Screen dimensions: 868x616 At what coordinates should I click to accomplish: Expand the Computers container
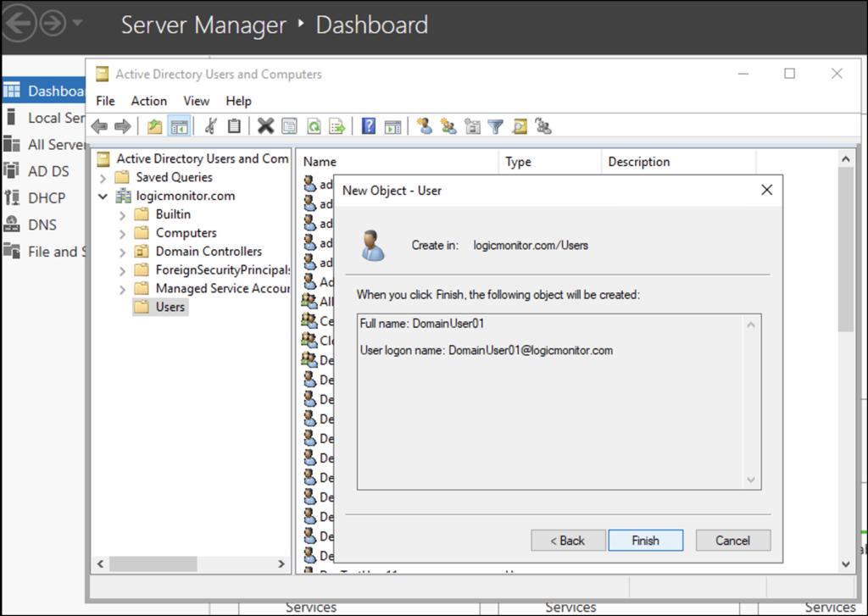click(122, 232)
